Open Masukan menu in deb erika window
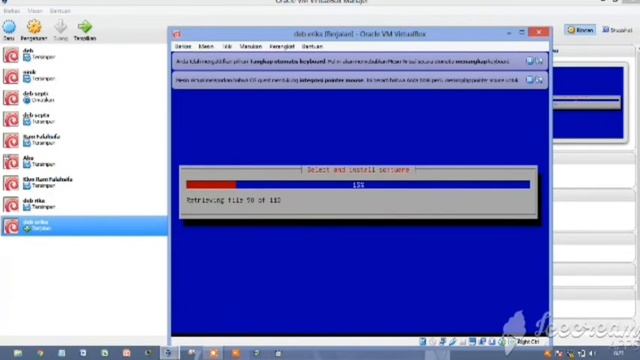Image resolution: width=640 pixels, height=360 pixels. coord(251,47)
